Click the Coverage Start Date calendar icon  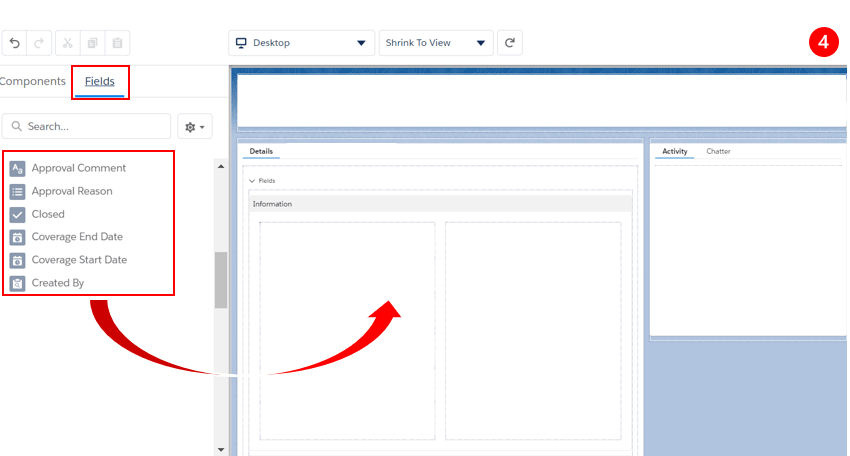[17, 260]
